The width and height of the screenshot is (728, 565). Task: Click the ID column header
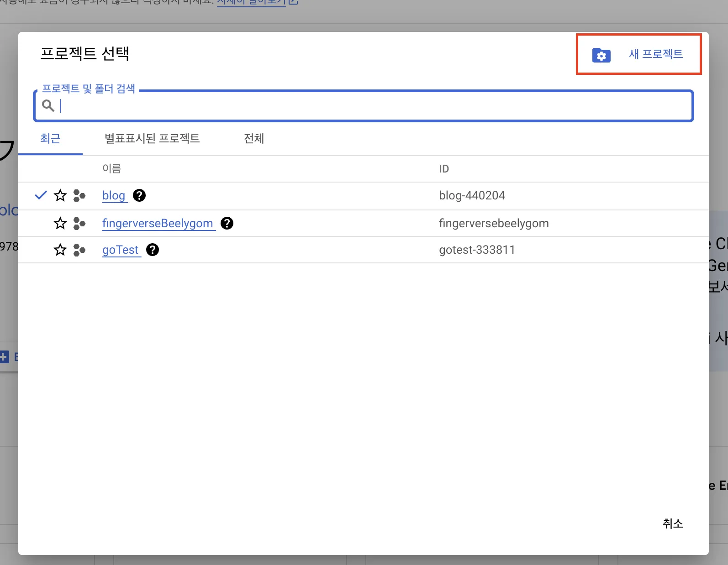444,169
